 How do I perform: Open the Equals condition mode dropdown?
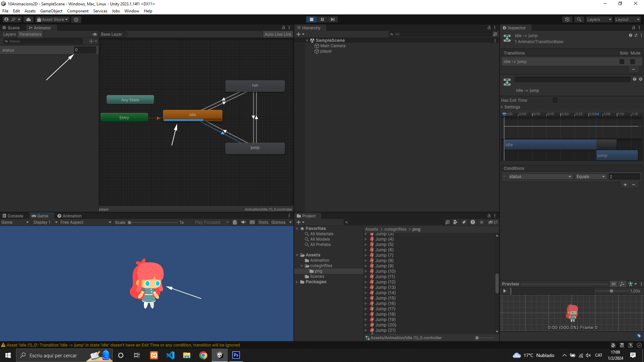coord(590,177)
